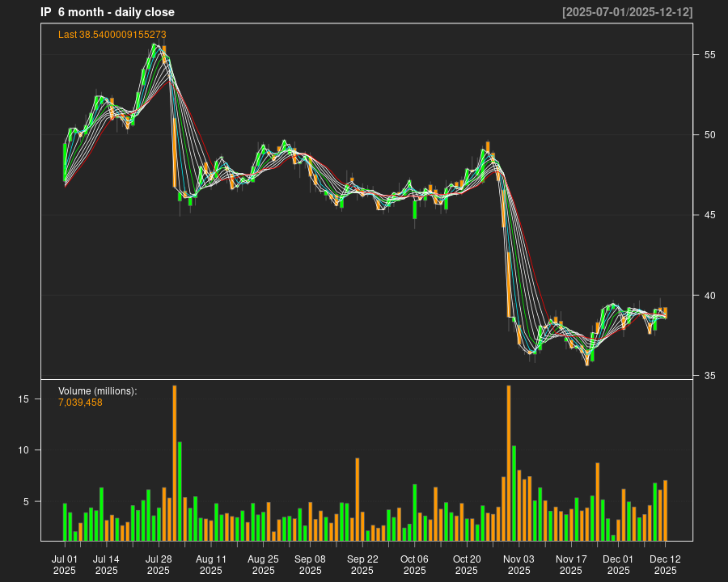The height and width of the screenshot is (582, 728).
Task: Select the Aug 25 2025 date marker
Action: (263, 564)
